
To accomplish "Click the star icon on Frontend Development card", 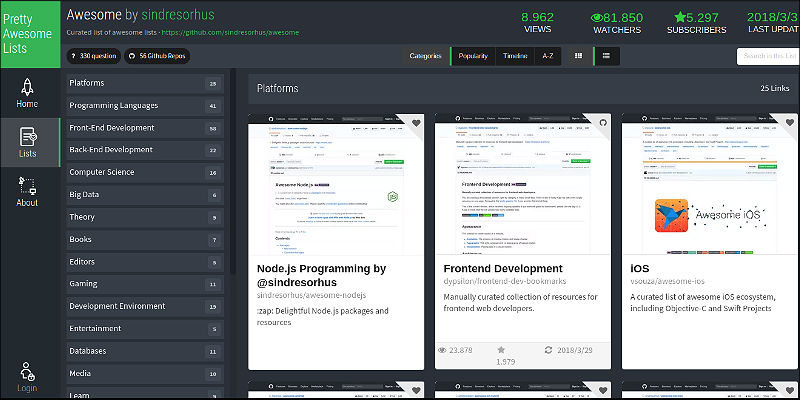I will 501,350.
